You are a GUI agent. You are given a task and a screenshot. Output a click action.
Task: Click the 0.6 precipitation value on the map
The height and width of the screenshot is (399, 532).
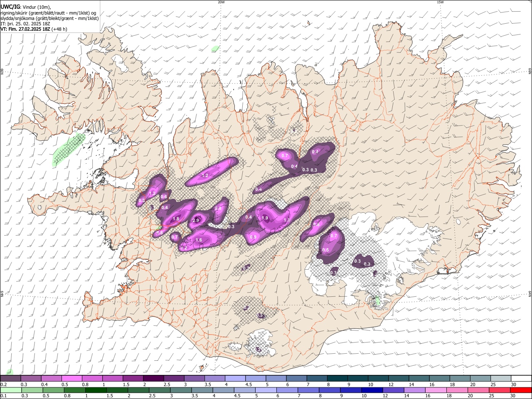(x=164, y=197)
